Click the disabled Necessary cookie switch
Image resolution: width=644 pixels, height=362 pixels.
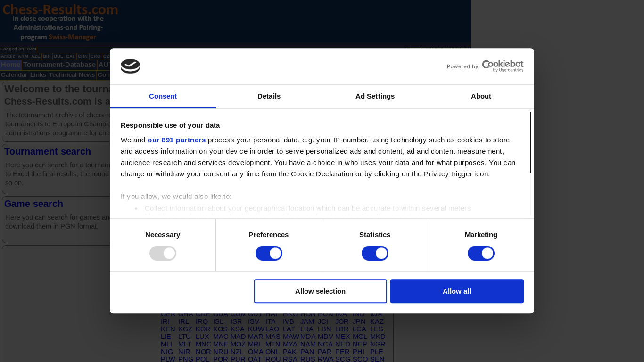coord(163,254)
